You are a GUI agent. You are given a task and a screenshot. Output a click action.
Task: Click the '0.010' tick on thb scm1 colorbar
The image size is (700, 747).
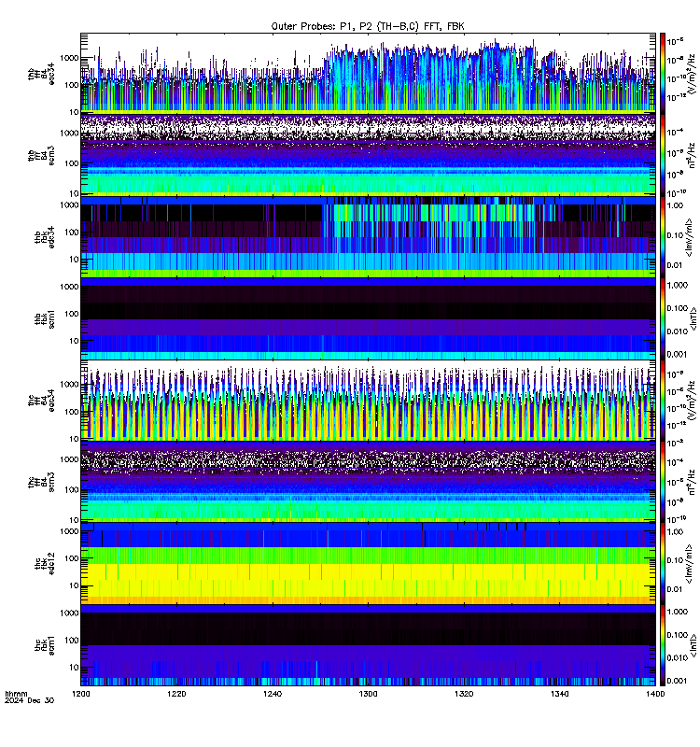(678, 331)
